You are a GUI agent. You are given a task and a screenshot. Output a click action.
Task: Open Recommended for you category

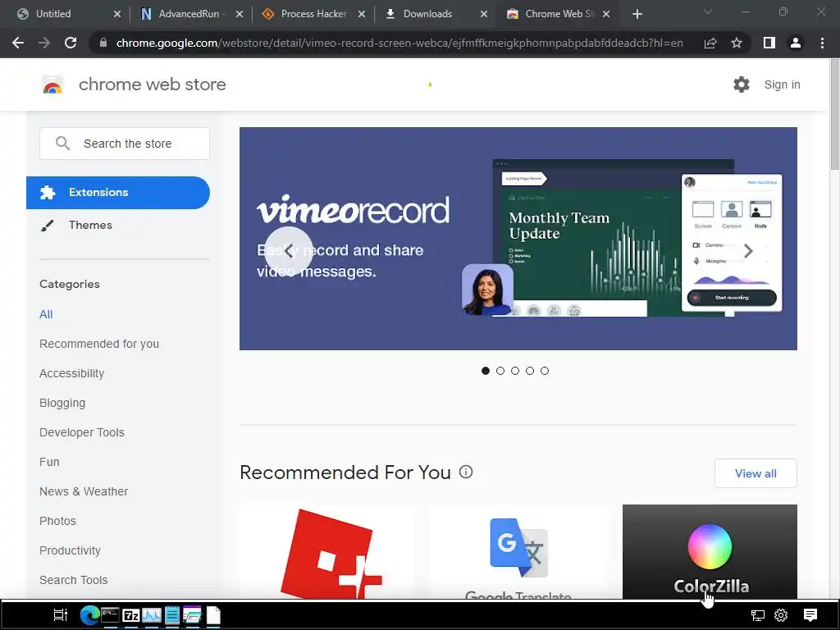99,344
